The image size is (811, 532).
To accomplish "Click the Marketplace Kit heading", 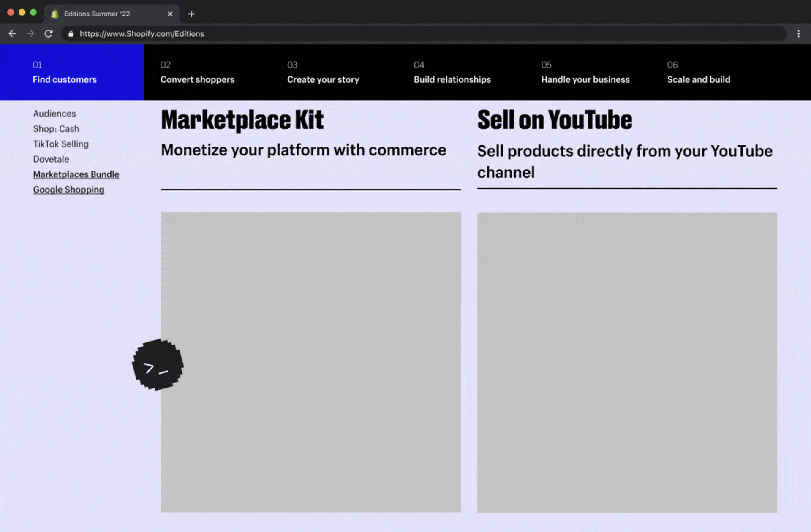I will 242,120.
